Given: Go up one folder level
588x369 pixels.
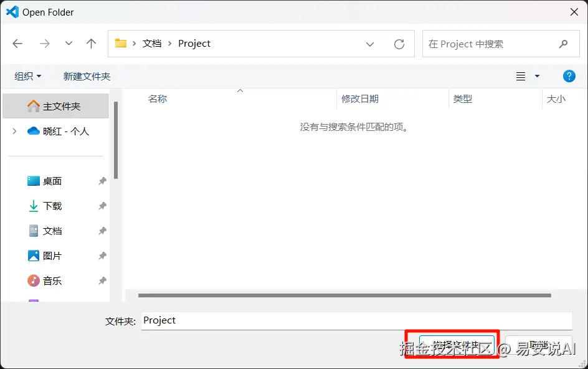Looking at the screenshot, I should tap(91, 44).
